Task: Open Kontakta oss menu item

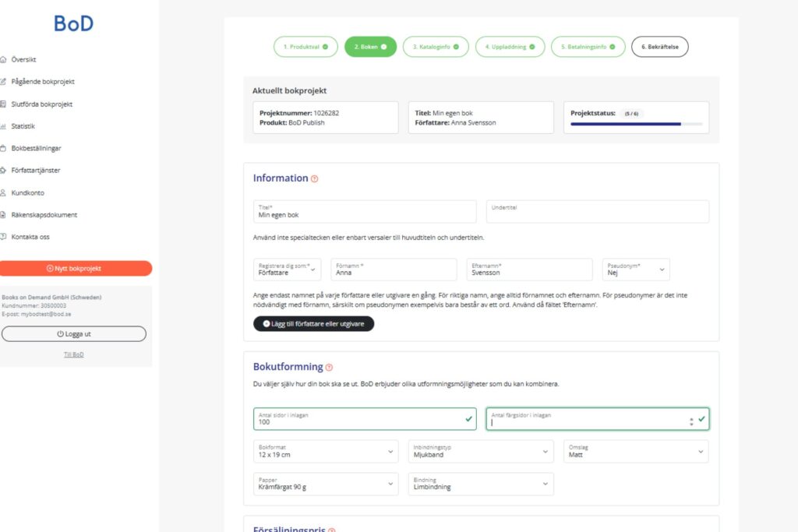Action: pyautogui.click(x=30, y=237)
